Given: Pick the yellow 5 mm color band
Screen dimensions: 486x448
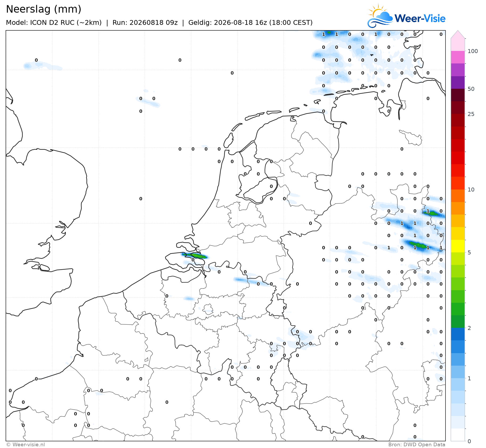Looking at the screenshot, I should 458,246.
